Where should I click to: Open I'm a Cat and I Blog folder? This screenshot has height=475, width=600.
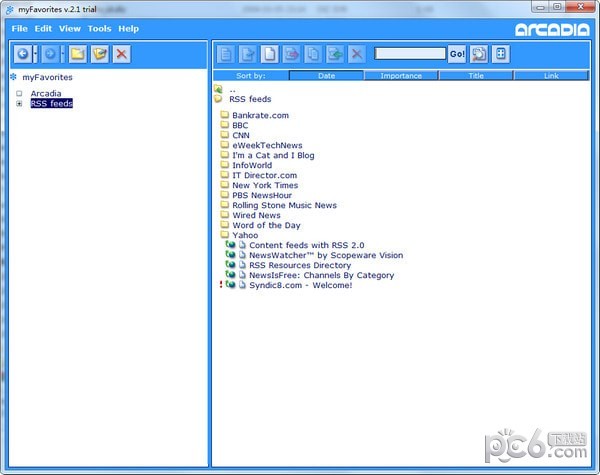(273, 155)
